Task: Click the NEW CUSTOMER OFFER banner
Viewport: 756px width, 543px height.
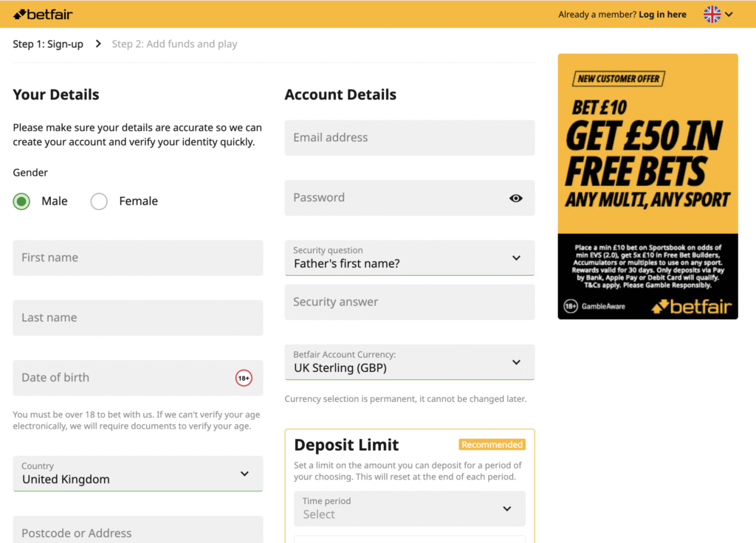Action: click(x=619, y=79)
